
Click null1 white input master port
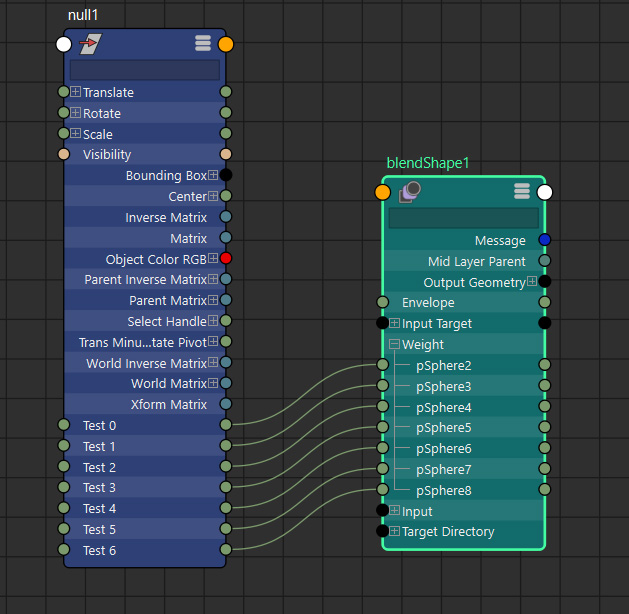pyautogui.click(x=64, y=44)
